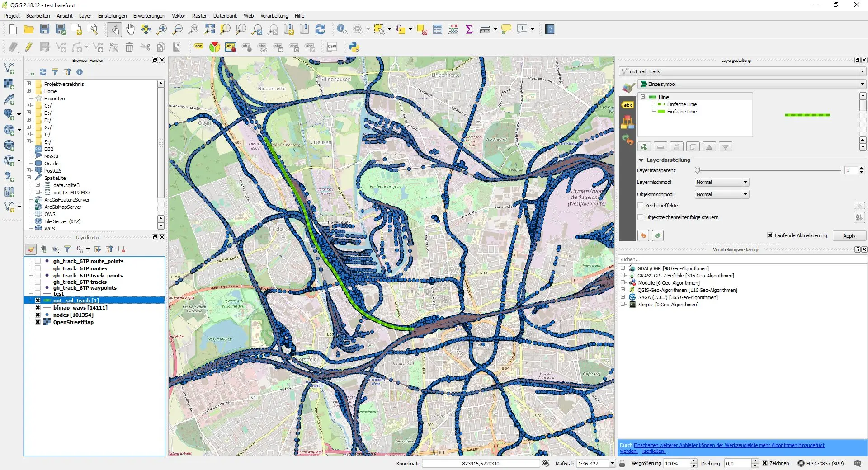The height and width of the screenshot is (470, 868).
Task: Toggle Laufende Aktualisierung checkbox
Action: coord(770,235)
